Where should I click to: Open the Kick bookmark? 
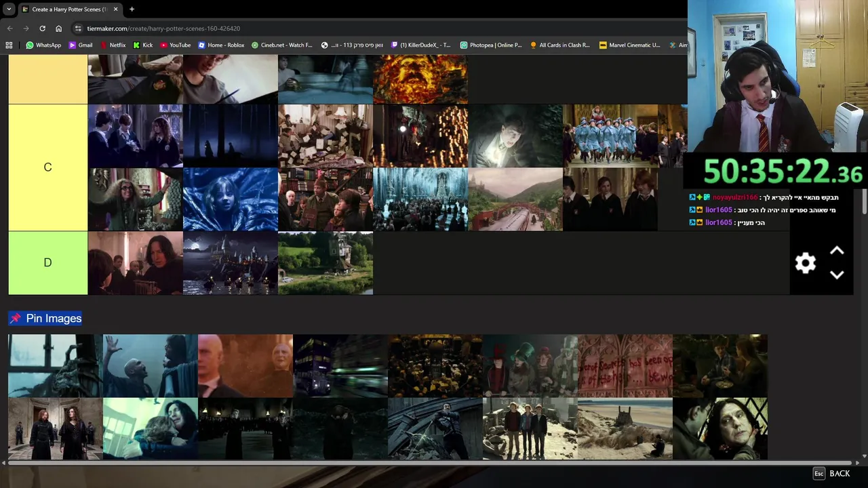[x=143, y=45]
